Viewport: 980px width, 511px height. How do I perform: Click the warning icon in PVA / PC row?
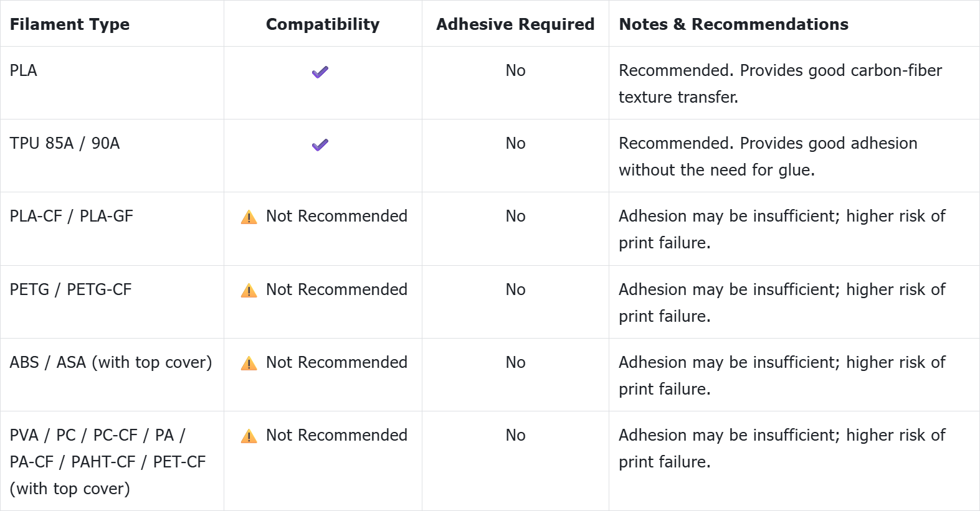[x=249, y=436]
